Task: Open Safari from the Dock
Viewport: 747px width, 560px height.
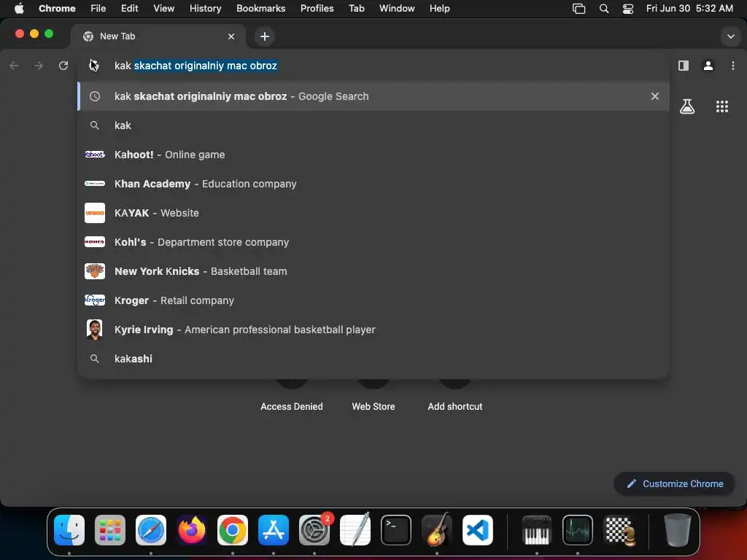Action: coord(151,530)
